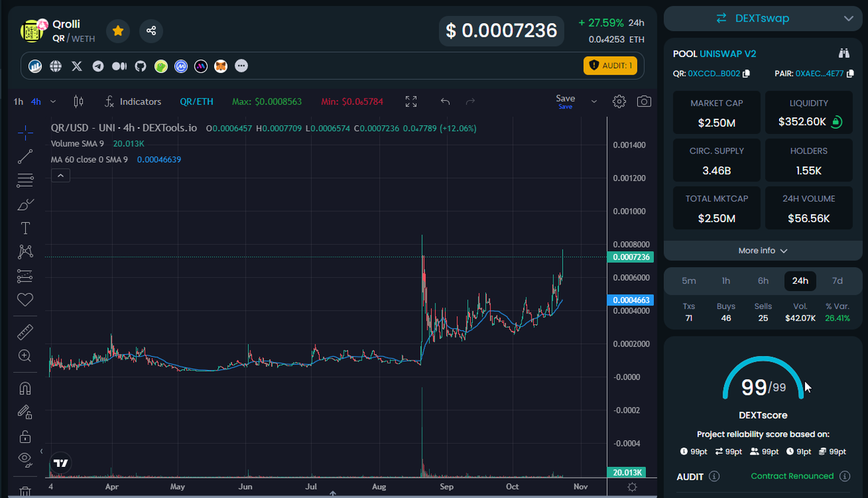The width and height of the screenshot is (868, 498).
Task: Toggle the favorite star for Qrolli
Action: point(118,31)
